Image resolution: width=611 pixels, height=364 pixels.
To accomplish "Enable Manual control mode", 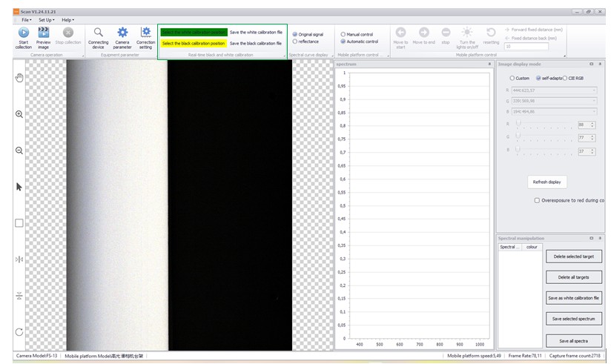I will tap(343, 34).
